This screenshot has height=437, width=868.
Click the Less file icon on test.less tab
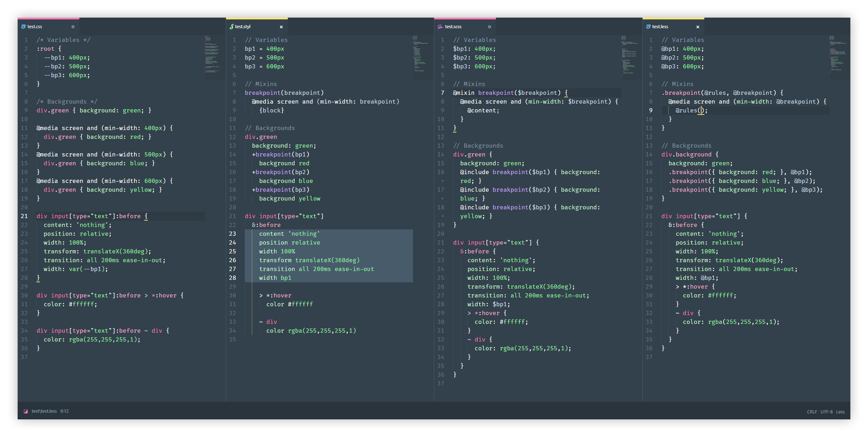click(x=648, y=27)
